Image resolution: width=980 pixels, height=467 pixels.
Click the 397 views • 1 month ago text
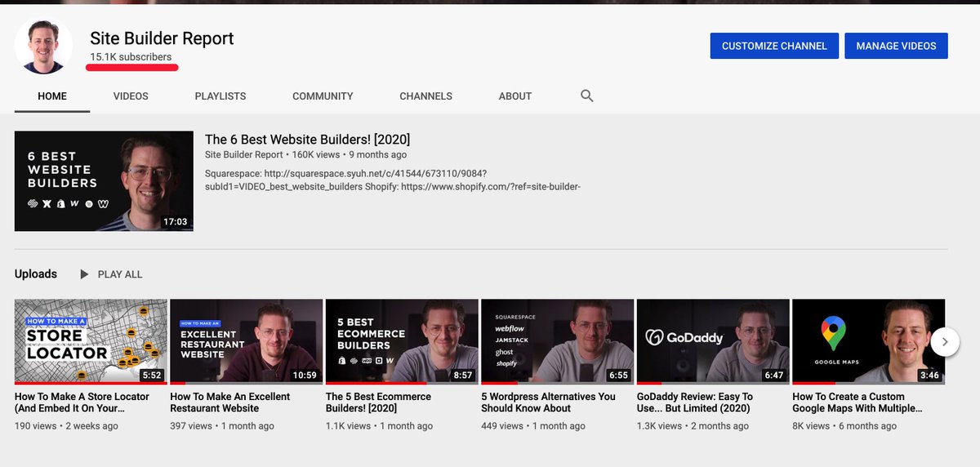coord(222,426)
